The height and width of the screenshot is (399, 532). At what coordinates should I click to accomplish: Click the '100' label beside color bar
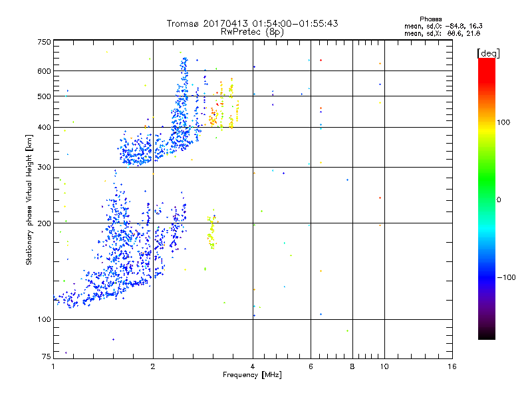(x=503, y=122)
